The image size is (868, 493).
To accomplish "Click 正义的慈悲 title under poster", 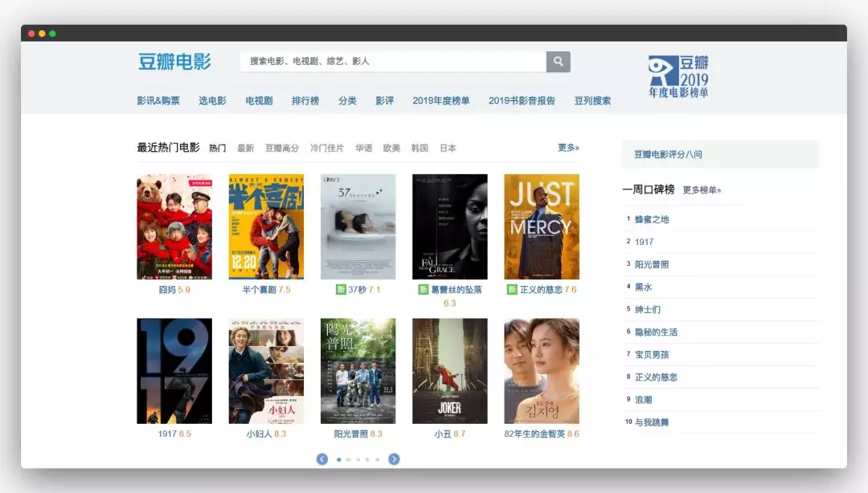I will coord(542,290).
